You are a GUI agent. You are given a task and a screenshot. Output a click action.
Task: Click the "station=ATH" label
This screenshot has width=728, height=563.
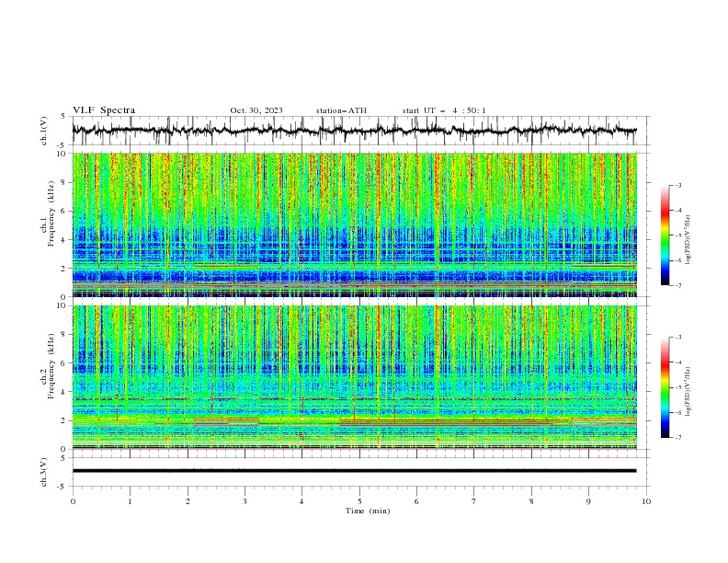pos(341,110)
